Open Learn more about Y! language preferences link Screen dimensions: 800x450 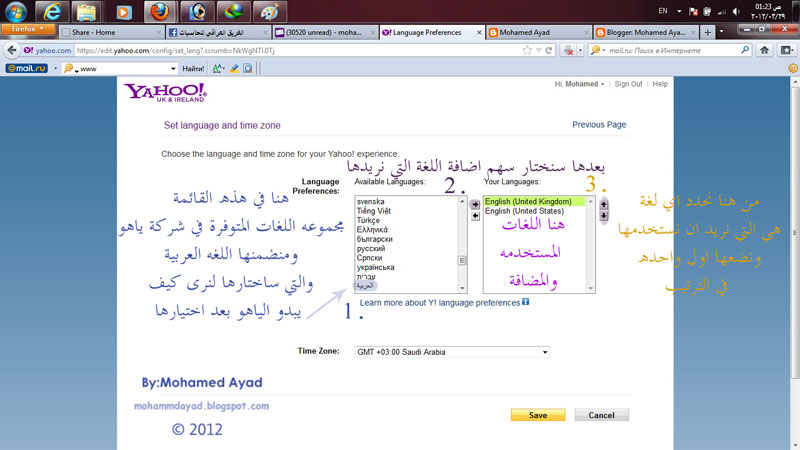(x=440, y=303)
